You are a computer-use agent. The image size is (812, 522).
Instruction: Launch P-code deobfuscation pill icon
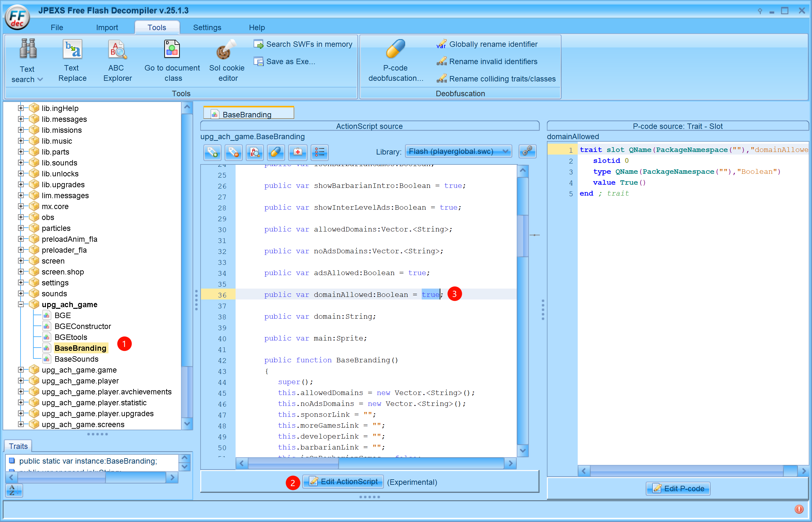click(395, 49)
